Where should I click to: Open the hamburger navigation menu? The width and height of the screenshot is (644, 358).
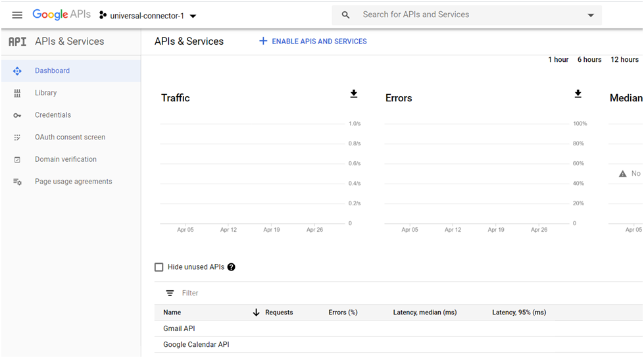coord(17,15)
